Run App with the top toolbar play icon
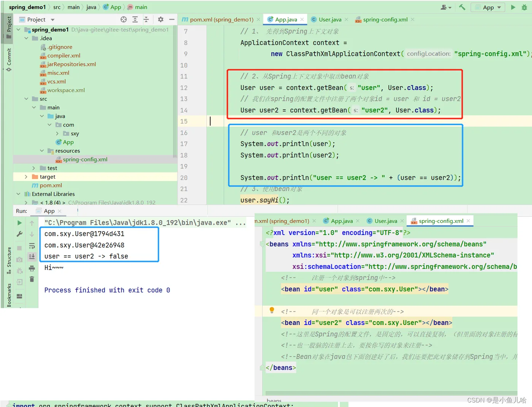The height and width of the screenshot is (407, 532). [513, 7]
